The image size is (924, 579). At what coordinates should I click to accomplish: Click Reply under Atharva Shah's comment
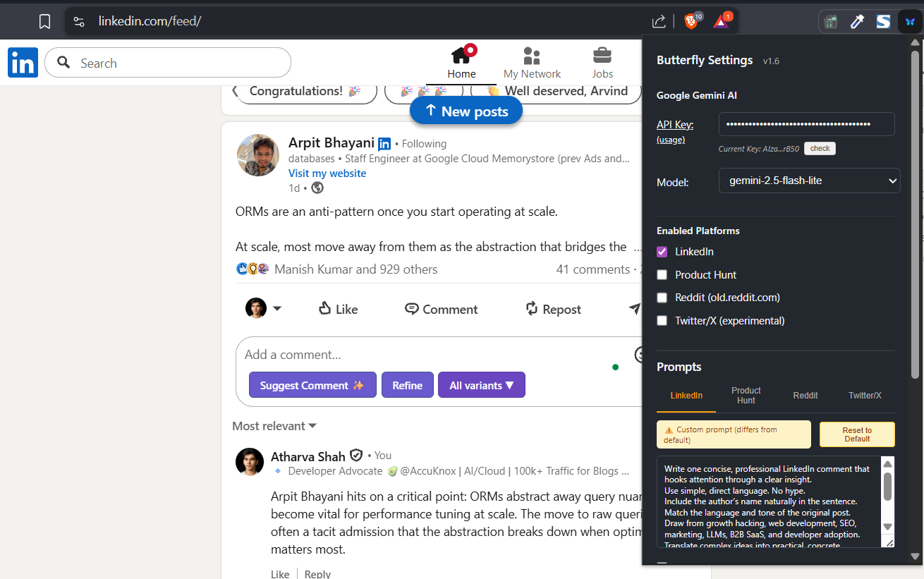317,574
